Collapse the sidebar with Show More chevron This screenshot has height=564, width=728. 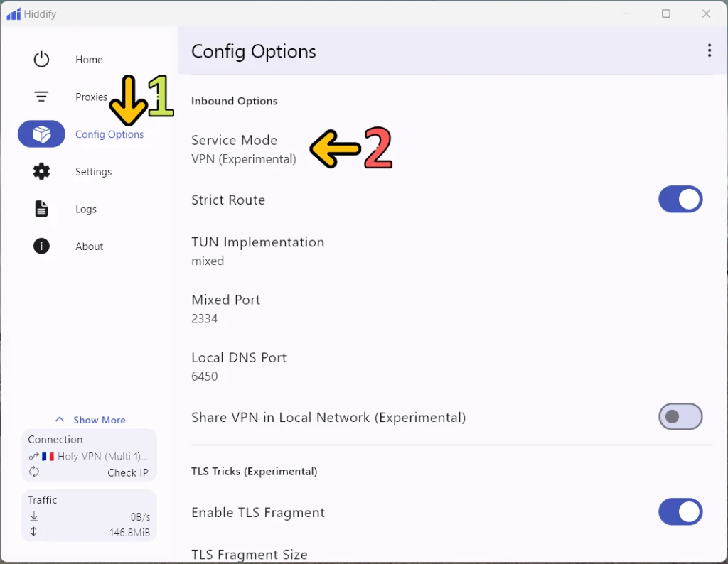coord(90,419)
